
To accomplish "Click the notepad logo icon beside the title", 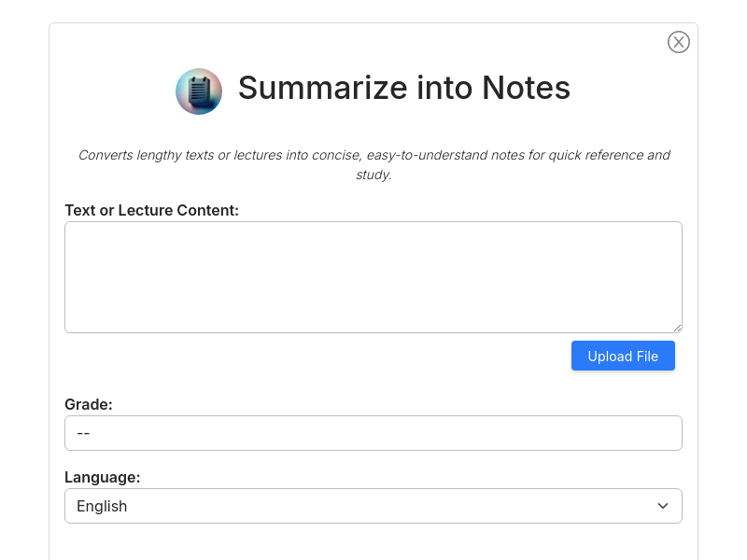I will [x=199, y=91].
